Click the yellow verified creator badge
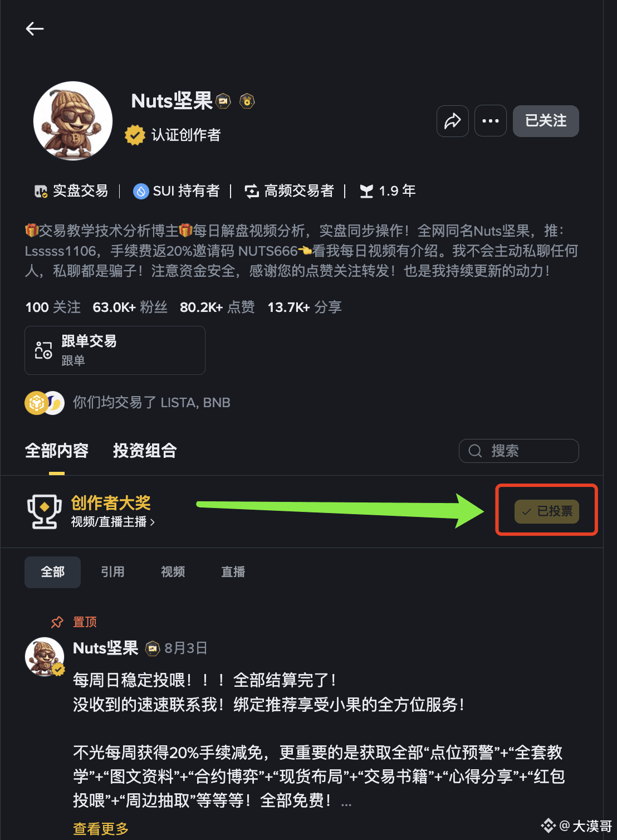The height and width of the screenshot is (840, 617). (135, 135)
